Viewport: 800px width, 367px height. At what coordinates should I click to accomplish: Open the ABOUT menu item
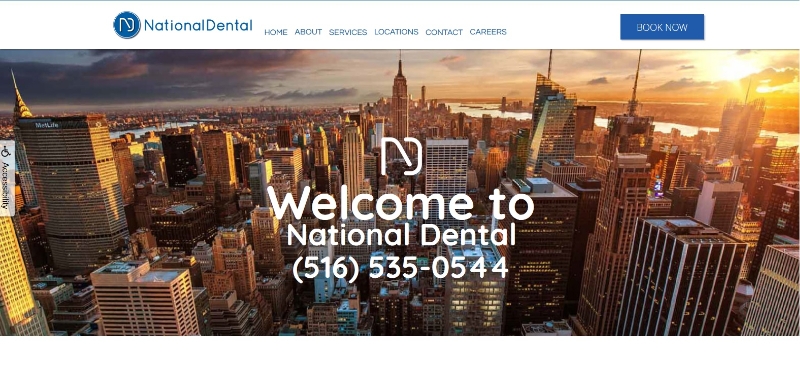click(x=308, y=32)
